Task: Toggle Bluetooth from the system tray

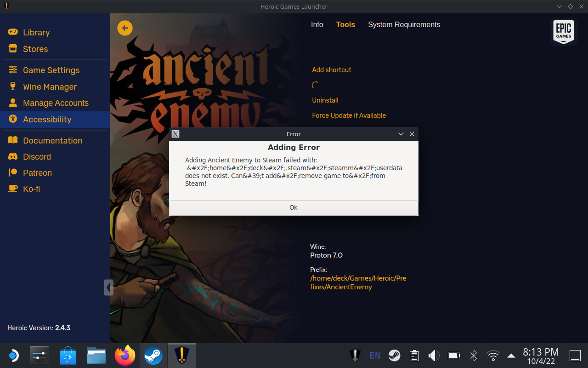Action: 473,355
